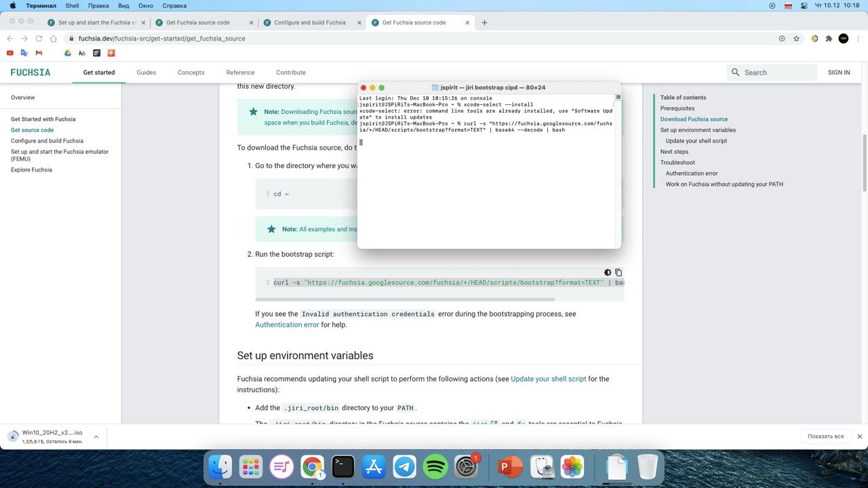Jump to Next steps in table of contents
868x488 pixels.
click(x=674, y=152)
